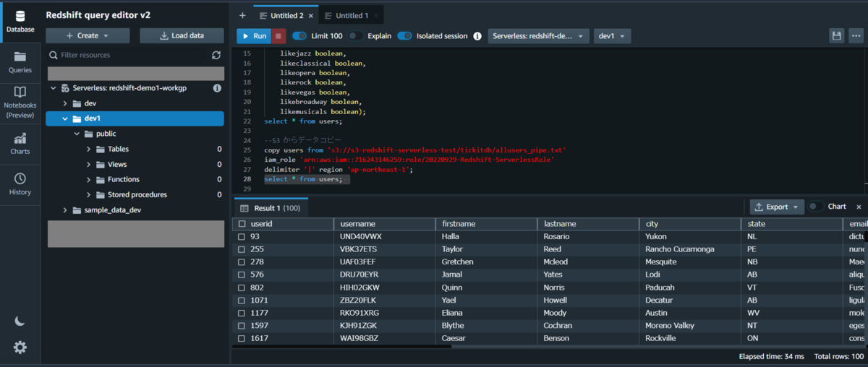Image resolution: width=868 pixels, height=367 pixels.
Task: Expand the Views folder
Action: click(88, 164)
